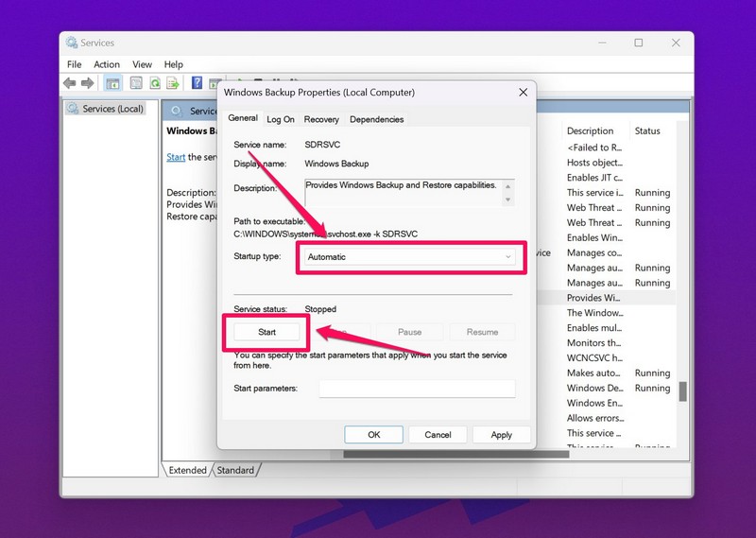Viewport: 756px width, 538px height.
Task: Click the Export List toolbar icon
Action: [x=173, y=83]
